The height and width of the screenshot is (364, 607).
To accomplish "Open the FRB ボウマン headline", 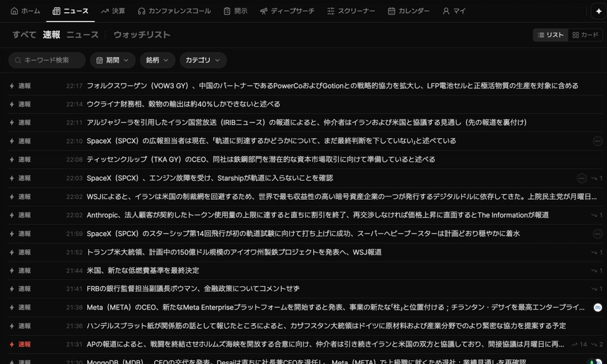I will point(193,289).
